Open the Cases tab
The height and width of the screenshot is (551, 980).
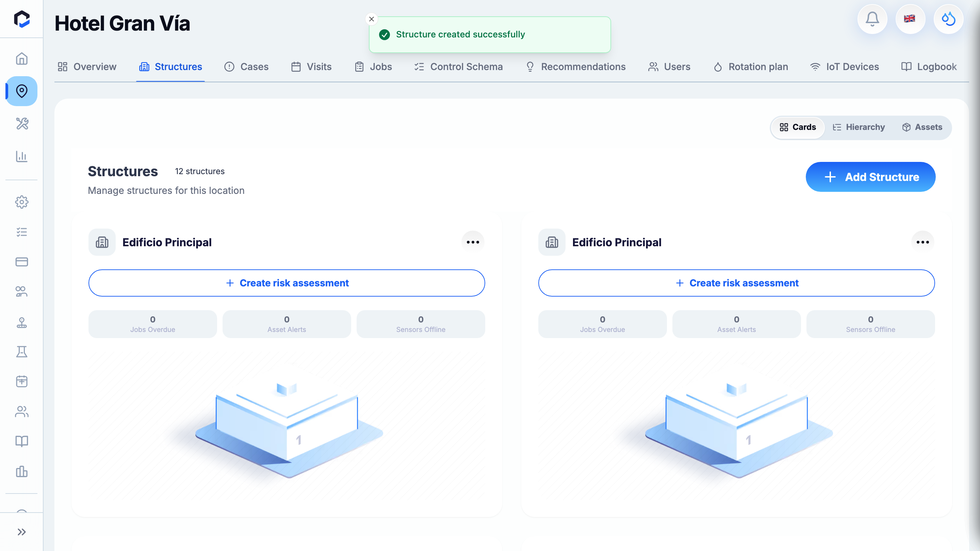246,67
